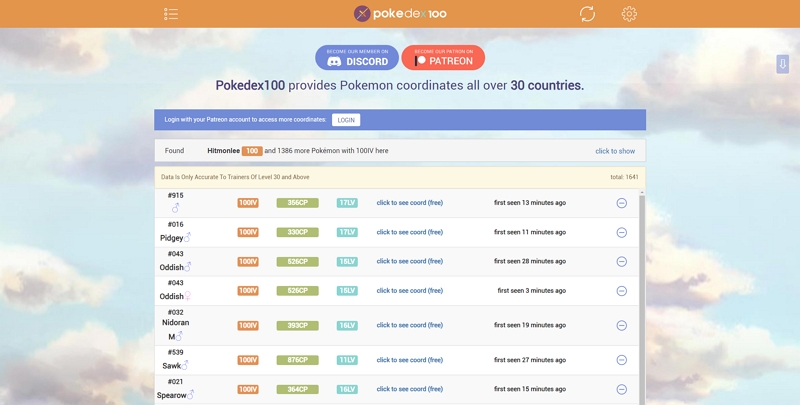This screenshot has width=800, height=405.
Task: Click the refresh icon in header
Action: coord(587,14)
